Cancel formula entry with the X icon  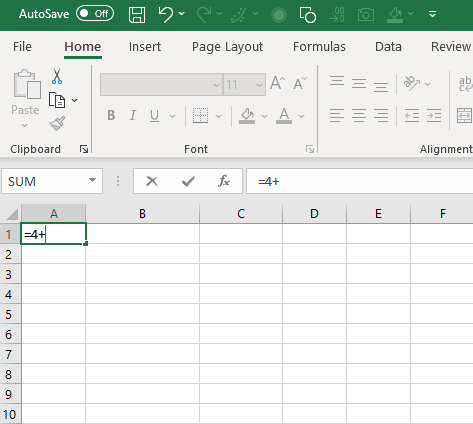pos(152,181)
